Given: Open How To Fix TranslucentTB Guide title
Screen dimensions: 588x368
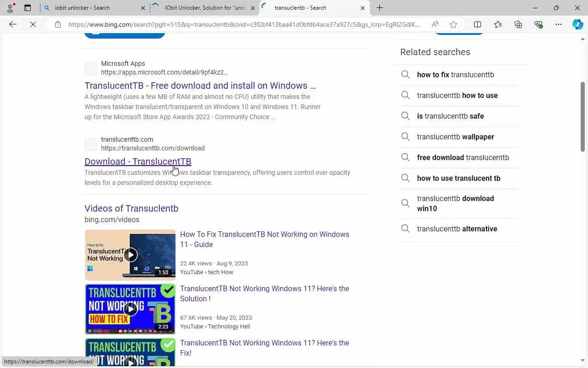Looking at the screenshot, I should [x=265, y=239].
